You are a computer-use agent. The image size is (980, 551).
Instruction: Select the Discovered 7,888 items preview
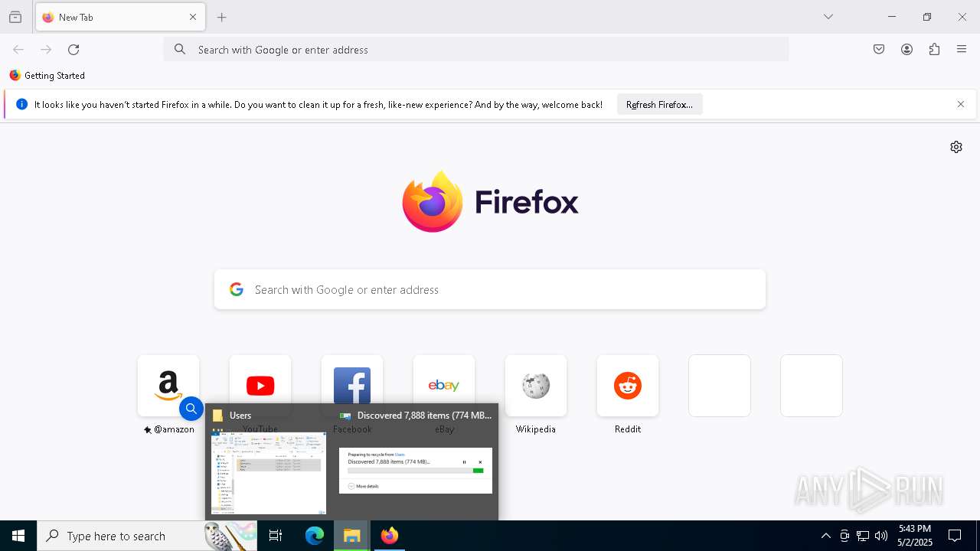[416, 471]
